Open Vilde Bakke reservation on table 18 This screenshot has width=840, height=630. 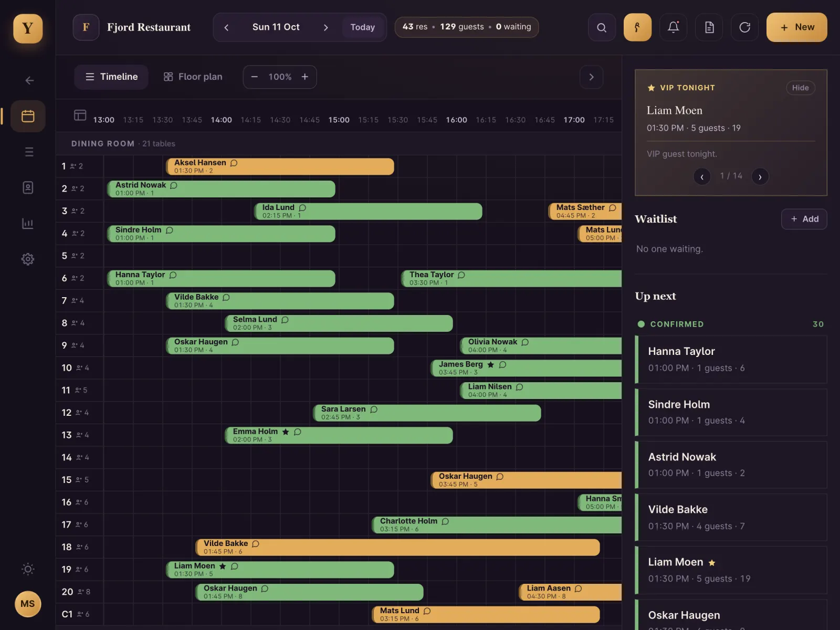click(398, 547)
